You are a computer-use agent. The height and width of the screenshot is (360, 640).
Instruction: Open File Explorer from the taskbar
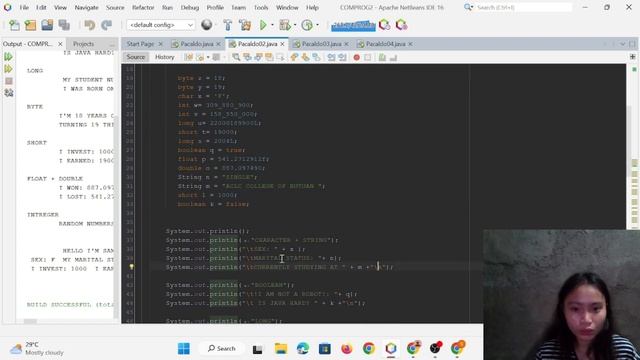281,349
